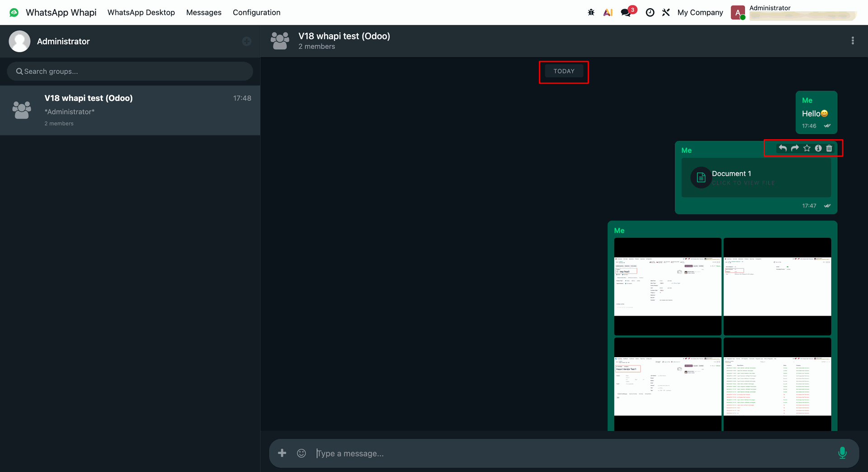
Task: Click the search magnifier icon
Action: tap(19, 71)
